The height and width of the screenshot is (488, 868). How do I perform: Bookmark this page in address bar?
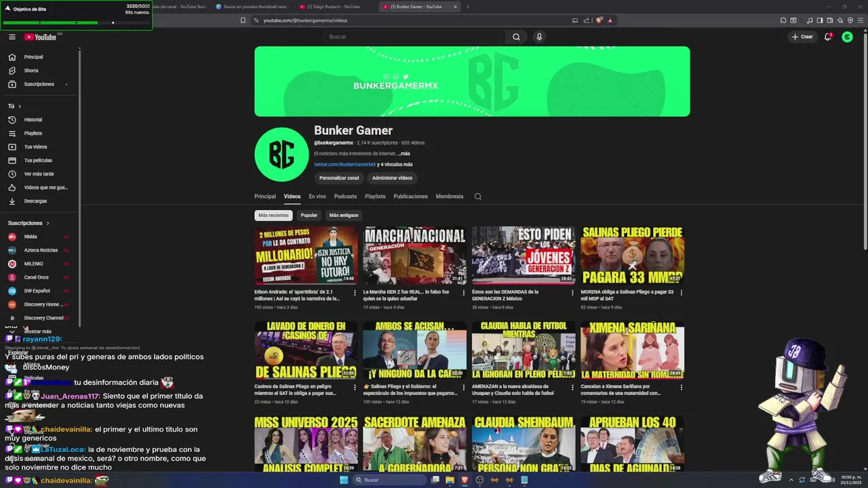(x=243, y=20)
